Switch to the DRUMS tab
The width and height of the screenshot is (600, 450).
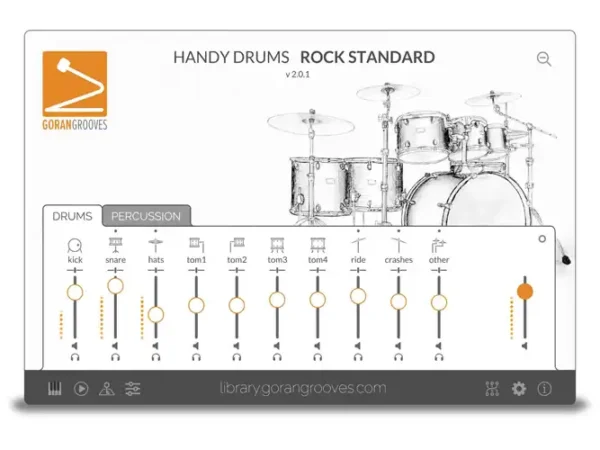[72, 216]
